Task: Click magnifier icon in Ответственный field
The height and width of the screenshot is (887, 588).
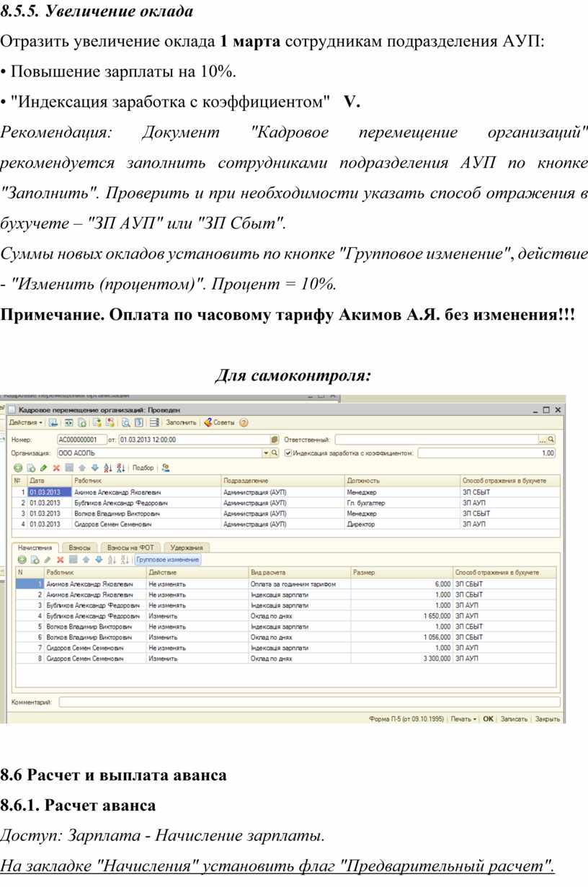Action: coord(551,439)
